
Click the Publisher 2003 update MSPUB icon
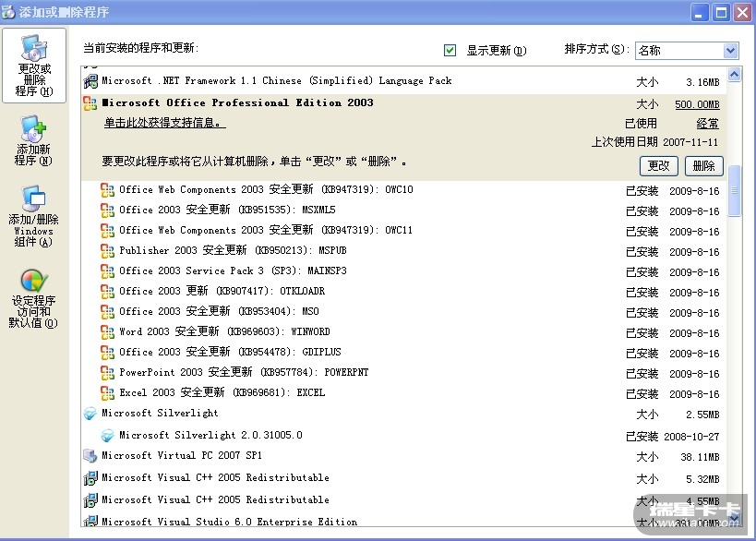coord(107,251)
